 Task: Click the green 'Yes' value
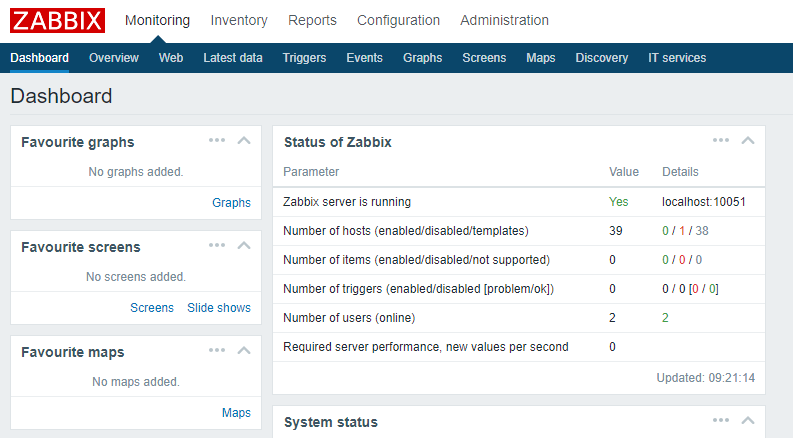tap(619, 202)
